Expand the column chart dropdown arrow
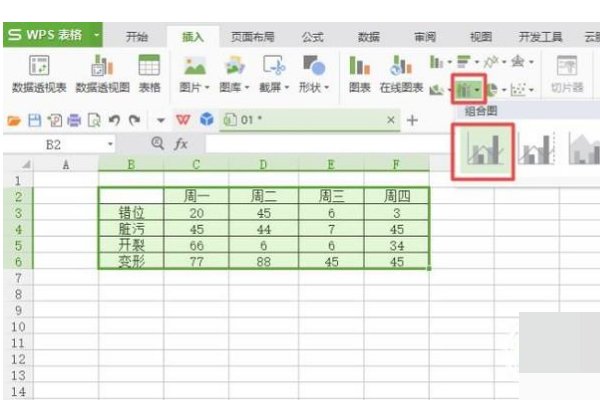The image size is (600, 400). pos(450,62)
